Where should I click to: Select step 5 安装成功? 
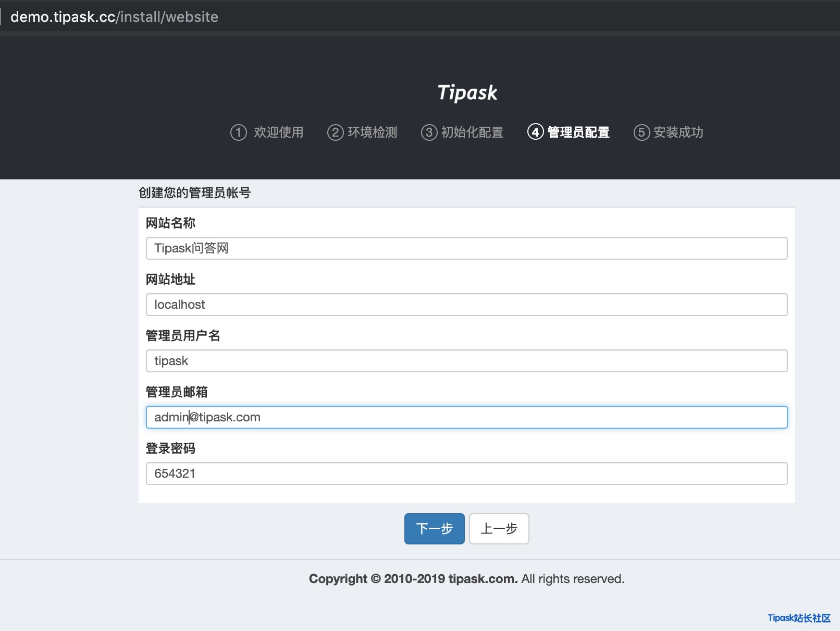tap(669, 132)
